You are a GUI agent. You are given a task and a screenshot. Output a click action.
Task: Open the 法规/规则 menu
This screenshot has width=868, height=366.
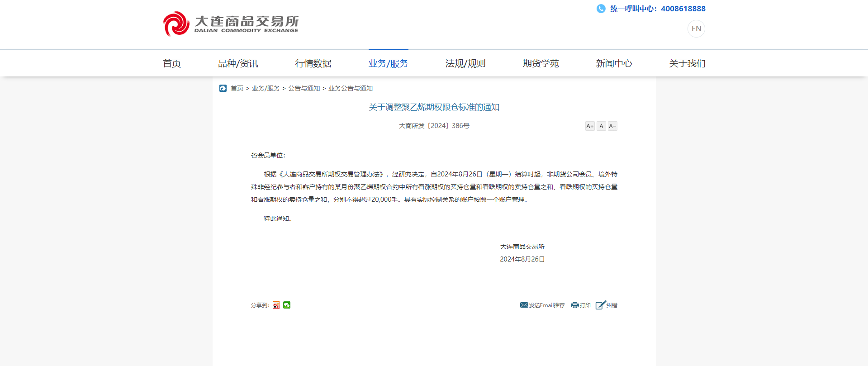click(x=465, y=63)
